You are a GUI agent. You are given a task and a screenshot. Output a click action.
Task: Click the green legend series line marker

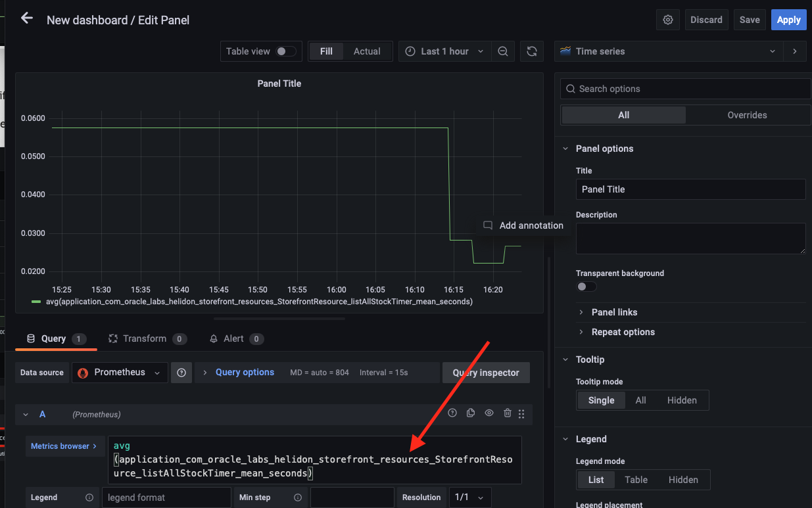[36, 302]
